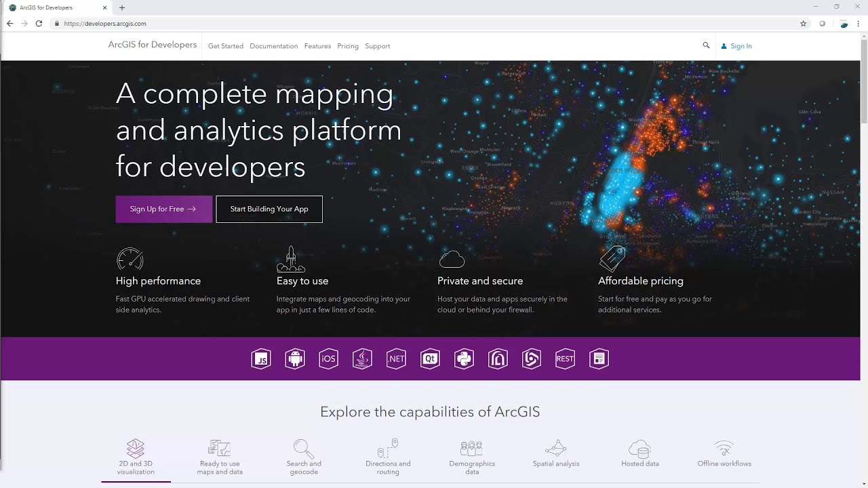Open the Java SDK coffee cup icon
The width and height of the screenshot is (868, 488).
pyautogui.click(x=362, y=359)
